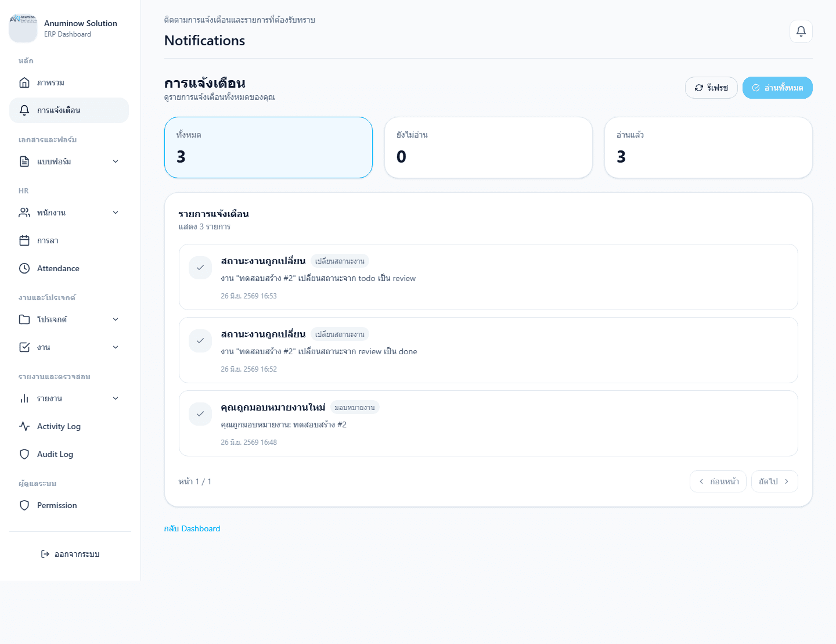Click the folder icon beside โปรเจกต์

coord(24,319)
